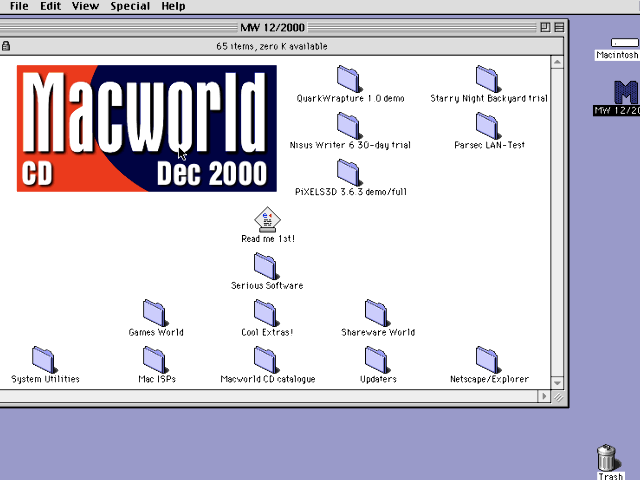Click the Trash icon on desktop
The width and height of the screenshot is (640, 480).
(x=607, y=458)
